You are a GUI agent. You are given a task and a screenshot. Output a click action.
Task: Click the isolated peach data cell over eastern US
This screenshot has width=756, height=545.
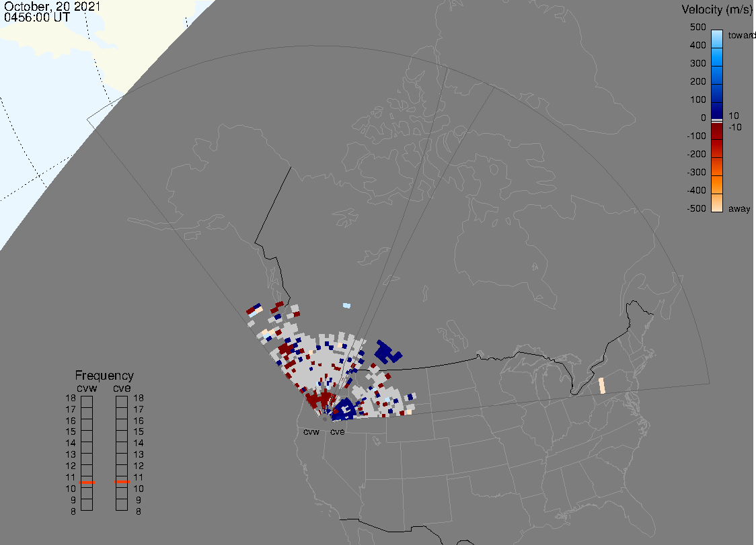click(602, 386)
